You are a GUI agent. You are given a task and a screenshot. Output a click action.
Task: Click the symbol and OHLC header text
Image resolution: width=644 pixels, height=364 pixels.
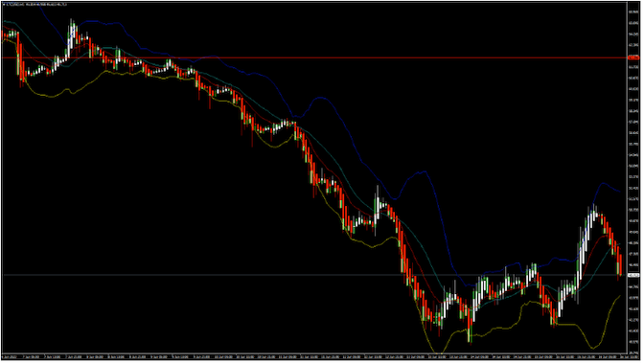point(34,5)
